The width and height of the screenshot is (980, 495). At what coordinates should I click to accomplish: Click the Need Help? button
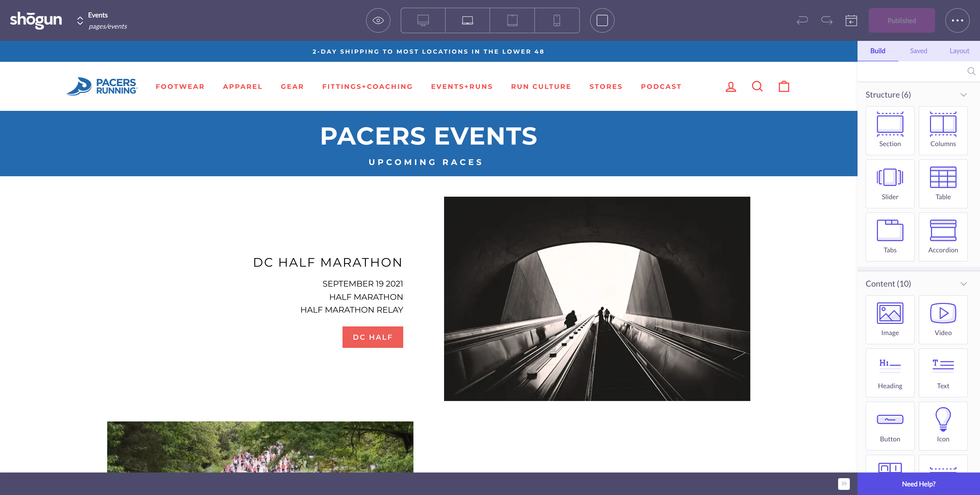pyautogui.click(x=918, y=484)
